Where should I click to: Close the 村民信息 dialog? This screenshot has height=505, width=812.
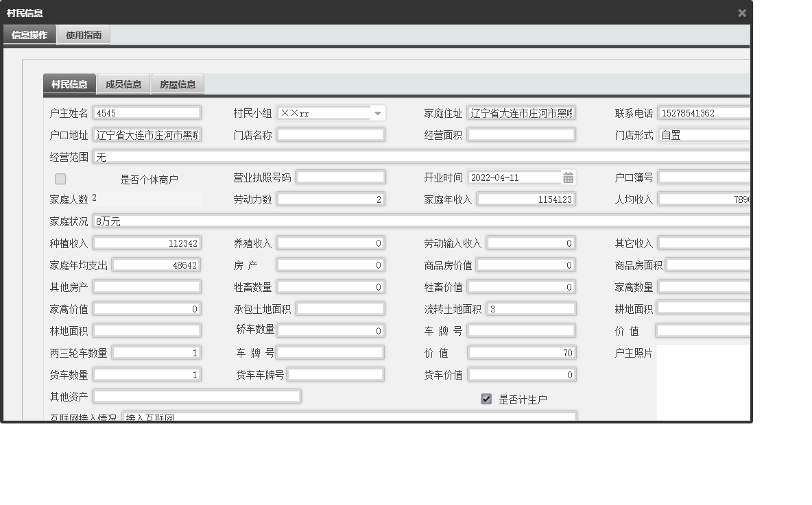(743, 12)
